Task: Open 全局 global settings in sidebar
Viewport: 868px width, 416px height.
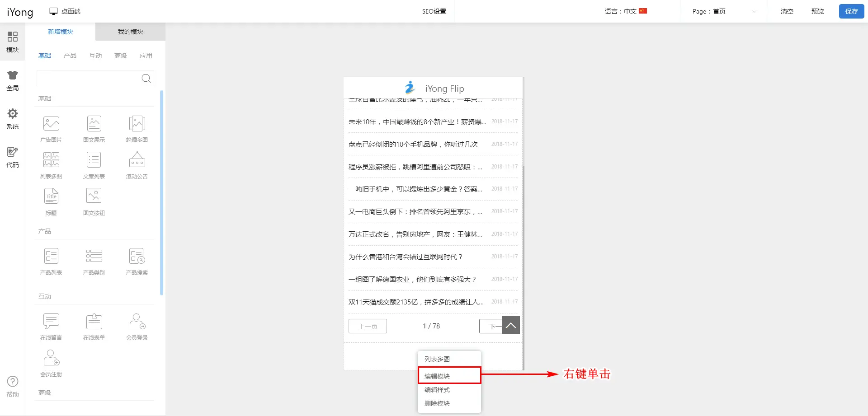Action: (x=13, y=80)
